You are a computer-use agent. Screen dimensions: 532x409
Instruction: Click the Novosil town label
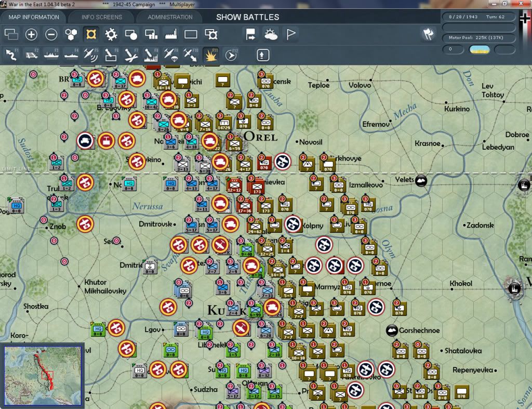point(311,142)
